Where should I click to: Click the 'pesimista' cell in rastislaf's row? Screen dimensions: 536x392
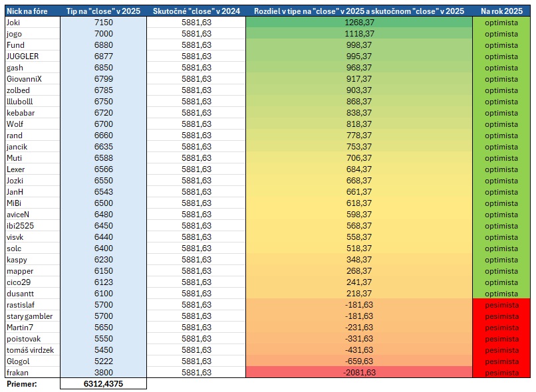click(501, 305)
